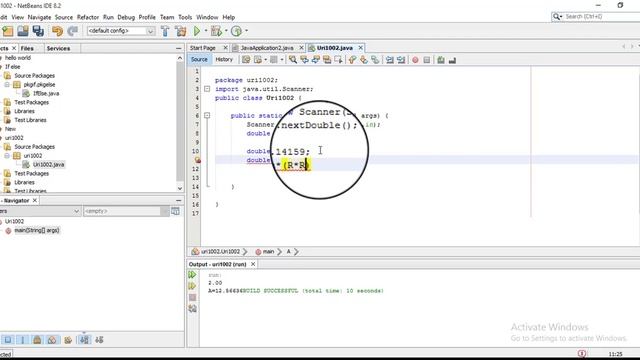
Task: Click the Previous Bookmark icon
Action: tap(352, 60)
